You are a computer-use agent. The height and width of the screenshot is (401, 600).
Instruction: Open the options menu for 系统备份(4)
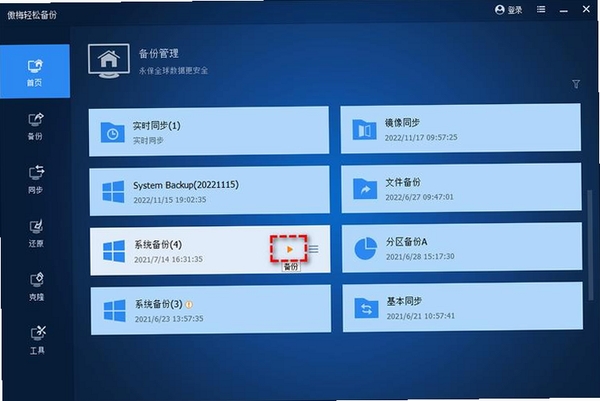click(314, 249)
